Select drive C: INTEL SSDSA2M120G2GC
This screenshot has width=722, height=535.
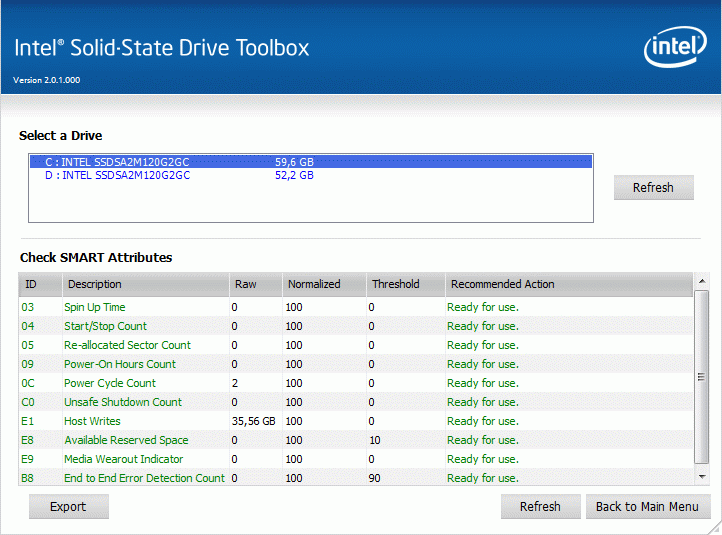click(x=311, y=162)
